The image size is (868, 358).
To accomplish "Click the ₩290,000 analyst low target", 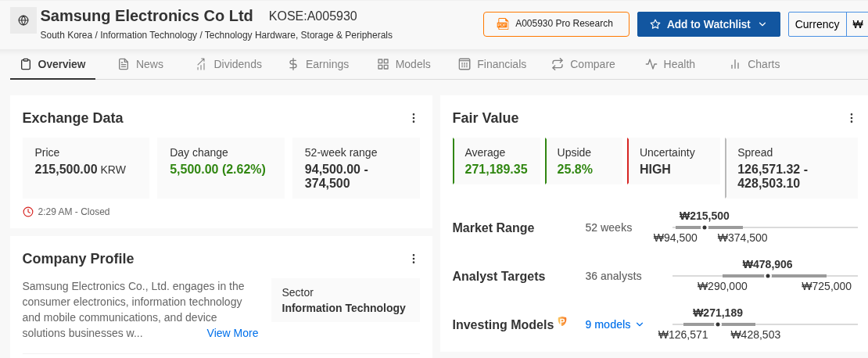I will (x=723, y=286).
